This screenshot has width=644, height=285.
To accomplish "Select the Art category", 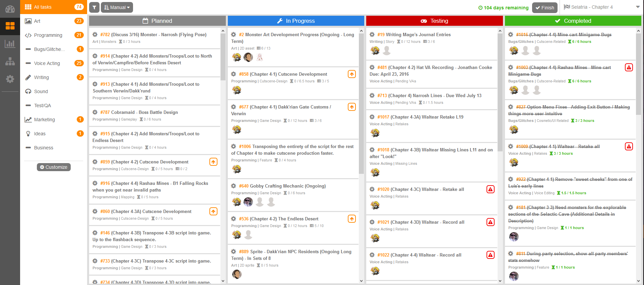I will pyautogui.click(x=37, y=21).
